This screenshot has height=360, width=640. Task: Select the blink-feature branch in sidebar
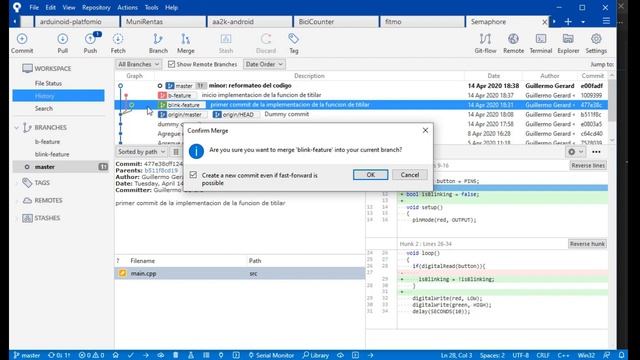point(52,154)
